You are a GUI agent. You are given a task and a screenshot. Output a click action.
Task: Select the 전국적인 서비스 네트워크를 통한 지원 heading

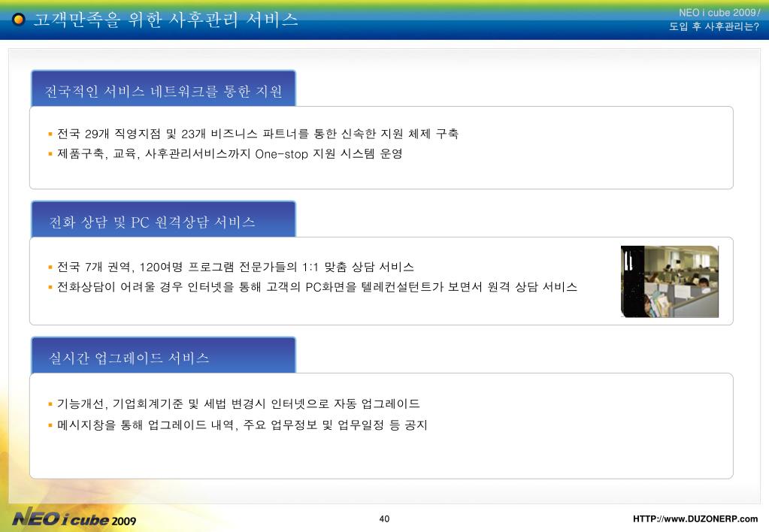163,92
